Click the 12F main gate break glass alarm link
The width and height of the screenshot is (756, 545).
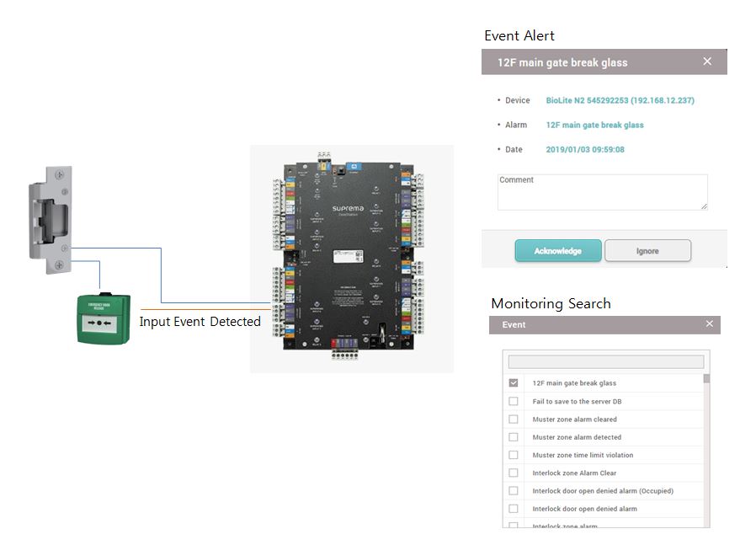coord(594,125)
